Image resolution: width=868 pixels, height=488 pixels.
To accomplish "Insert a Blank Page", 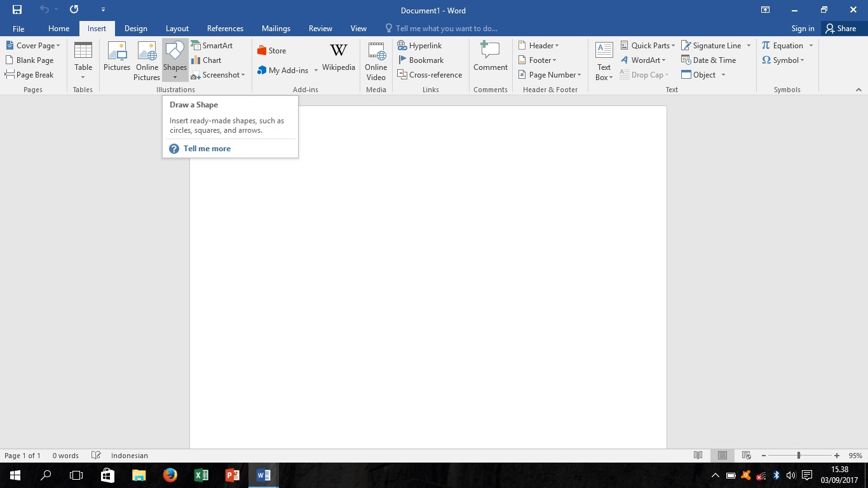I will (30, 60).
